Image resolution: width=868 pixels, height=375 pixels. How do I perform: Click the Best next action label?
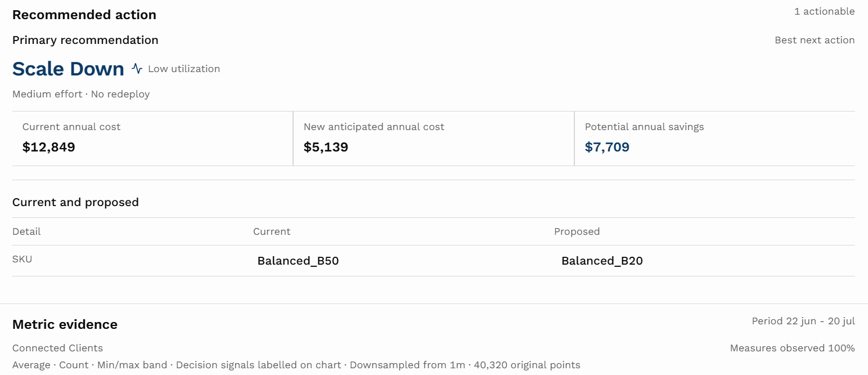[x=815, y=40]
